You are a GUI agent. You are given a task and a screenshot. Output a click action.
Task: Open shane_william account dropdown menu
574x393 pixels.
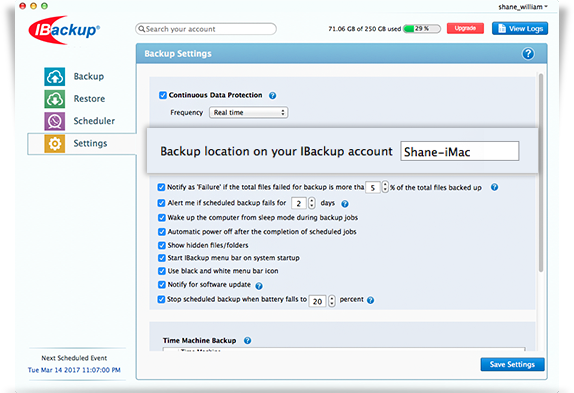pyautogui.click(x=523, y=7)
